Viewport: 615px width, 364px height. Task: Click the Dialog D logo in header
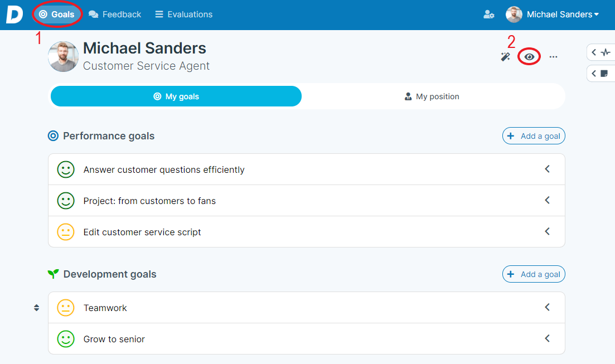pyautogui.click(x=14, y=14)
